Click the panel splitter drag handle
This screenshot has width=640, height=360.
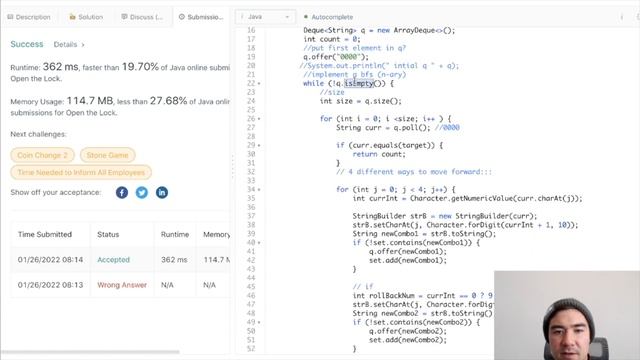233,166
